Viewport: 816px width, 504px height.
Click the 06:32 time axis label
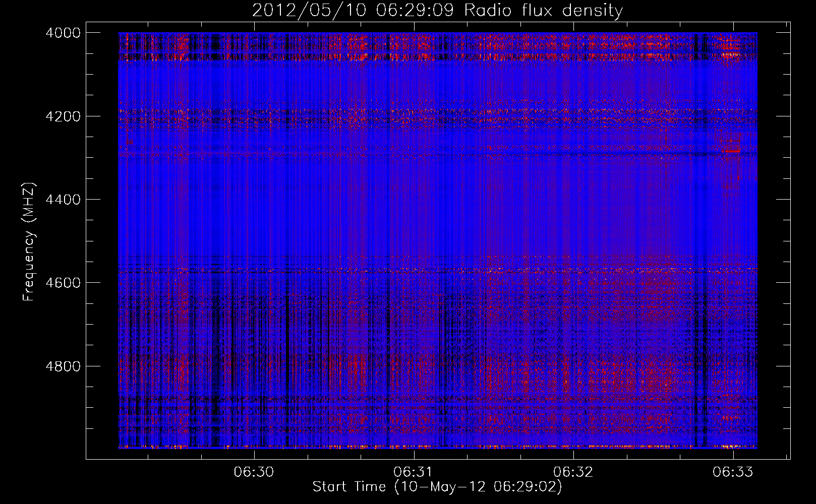[573, 472]
